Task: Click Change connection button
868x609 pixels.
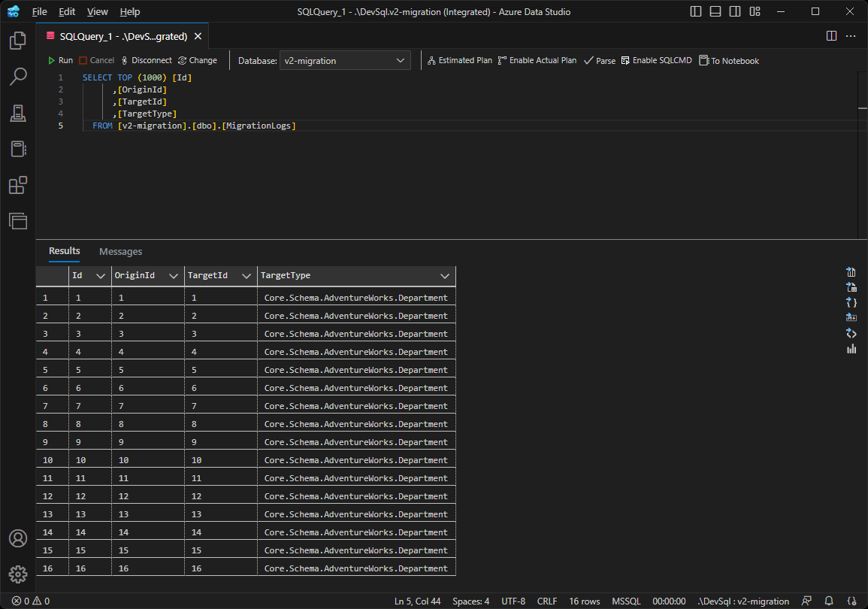Action: (x=198, y=60)
